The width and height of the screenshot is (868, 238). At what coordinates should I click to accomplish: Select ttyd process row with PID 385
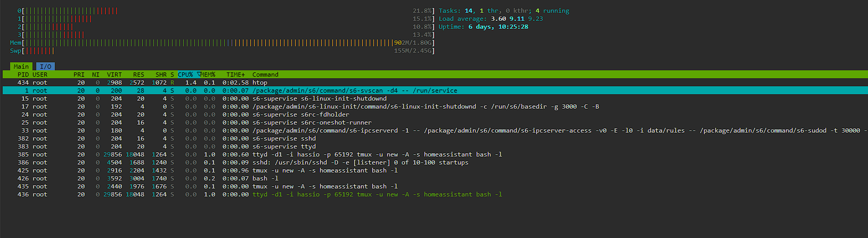pos(434,154)
